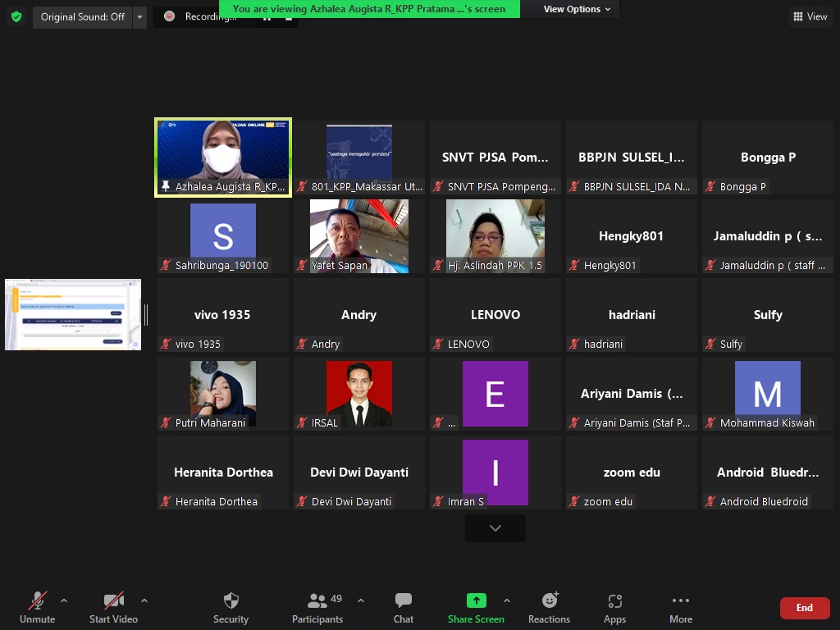Viewport: 840px width, 630px height.
Task: Open the View Options dropdown
Action: pyautogui.click(x=577, y=9)
